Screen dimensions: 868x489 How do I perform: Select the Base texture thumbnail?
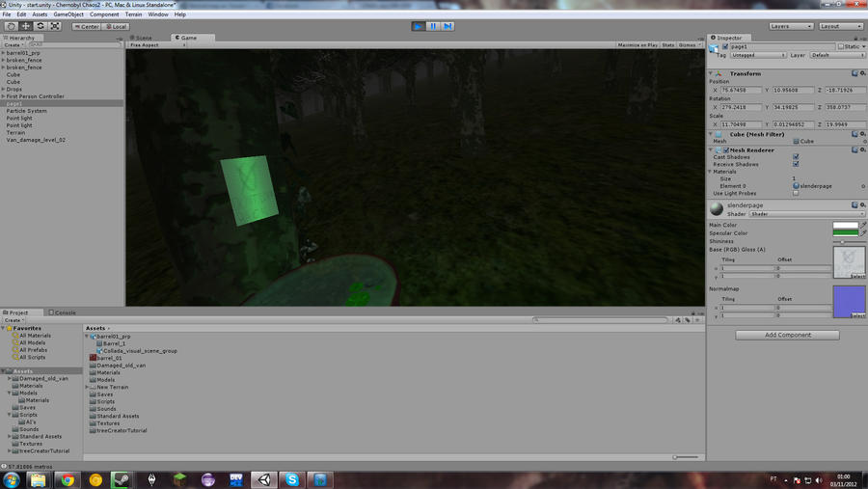[849, 262]
